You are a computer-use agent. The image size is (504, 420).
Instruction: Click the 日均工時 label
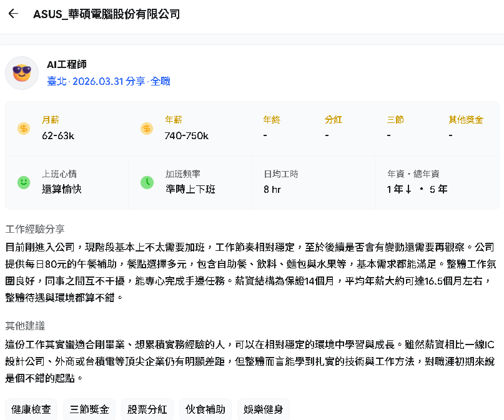pos(281,174)
